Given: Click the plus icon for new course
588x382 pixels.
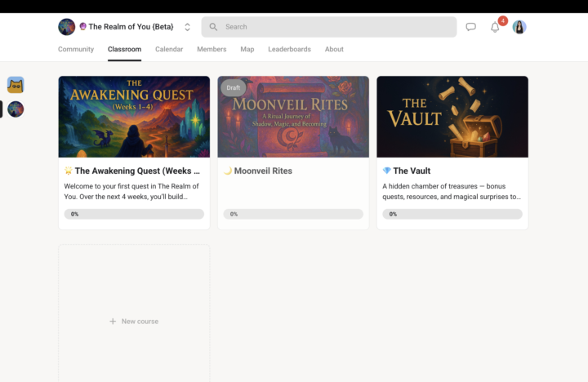Looking at the screenshot, I should 113,322.
